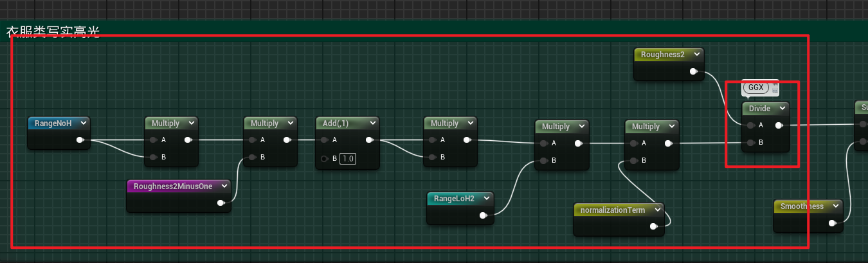
Task: Expand the Smoothness node chevron
Action: point(835,206)
